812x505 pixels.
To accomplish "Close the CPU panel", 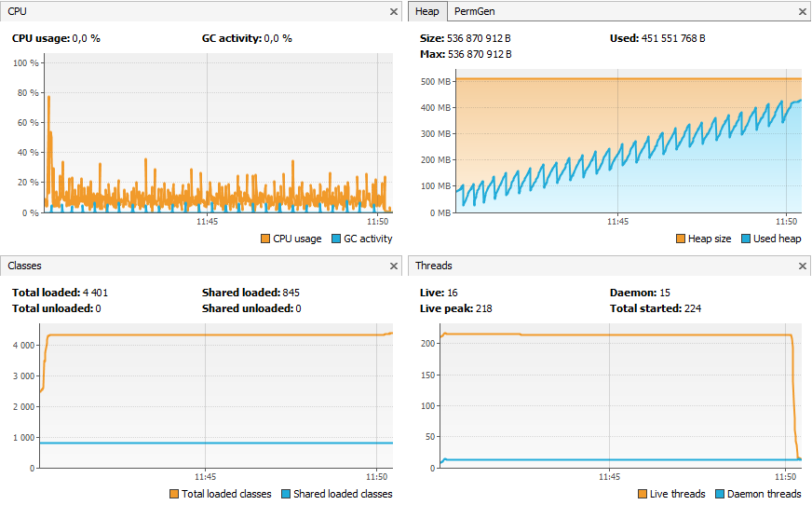I will pyautogui.click(x=394, y=12).
